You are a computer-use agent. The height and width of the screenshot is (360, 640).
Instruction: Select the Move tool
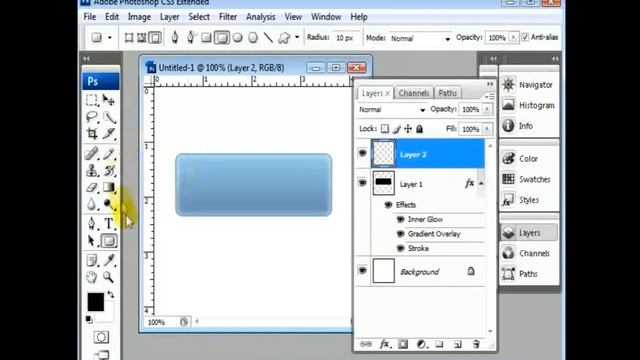click(109, 100)
